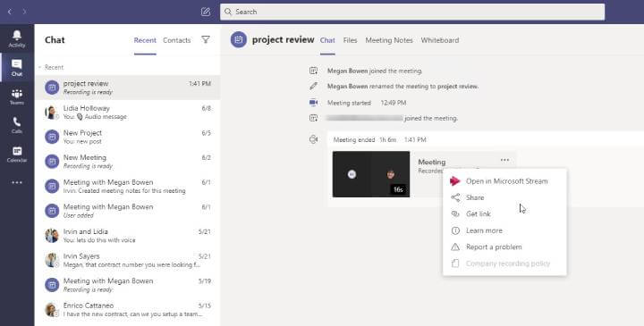Open the New Meeting chat
This screenshot has height=326, width=644.
tap(127, 162)
